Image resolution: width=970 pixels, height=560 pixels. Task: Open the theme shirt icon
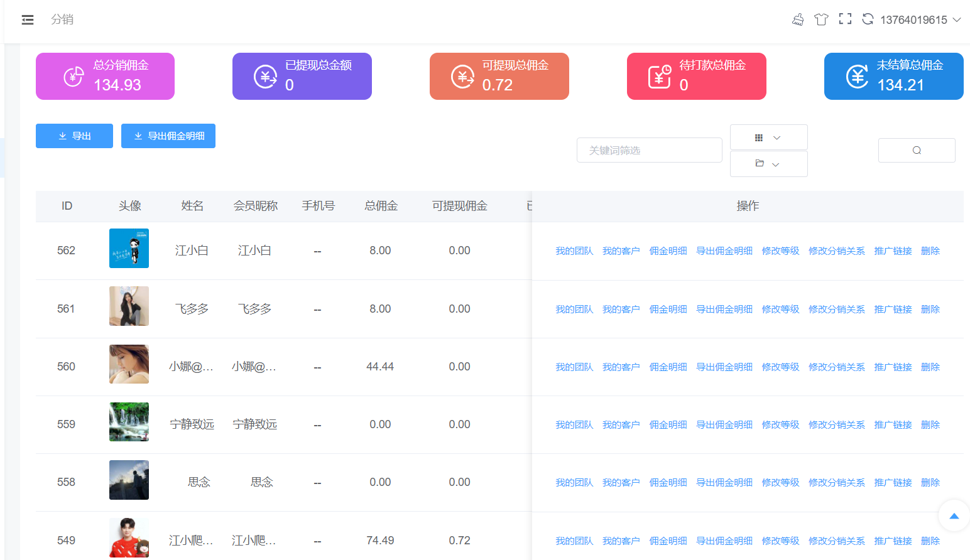pos(821,19)
